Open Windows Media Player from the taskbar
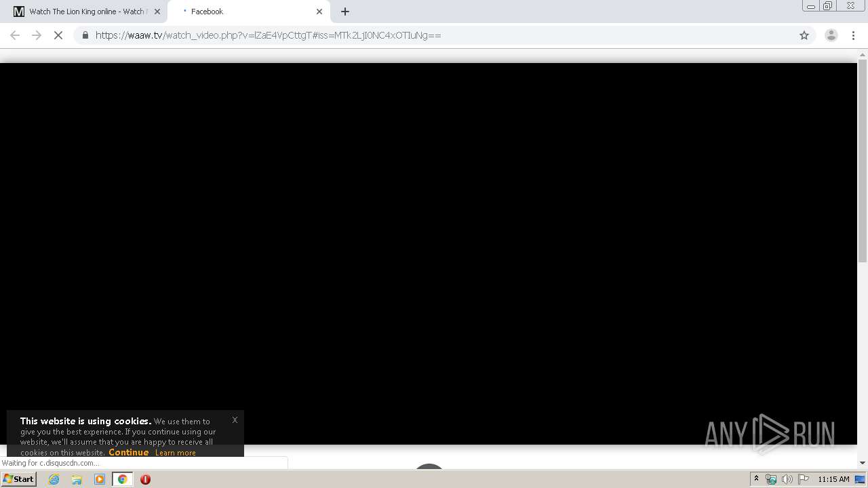Image resolution: width=868 pixels, height=488 pixels. coord(100,479)
